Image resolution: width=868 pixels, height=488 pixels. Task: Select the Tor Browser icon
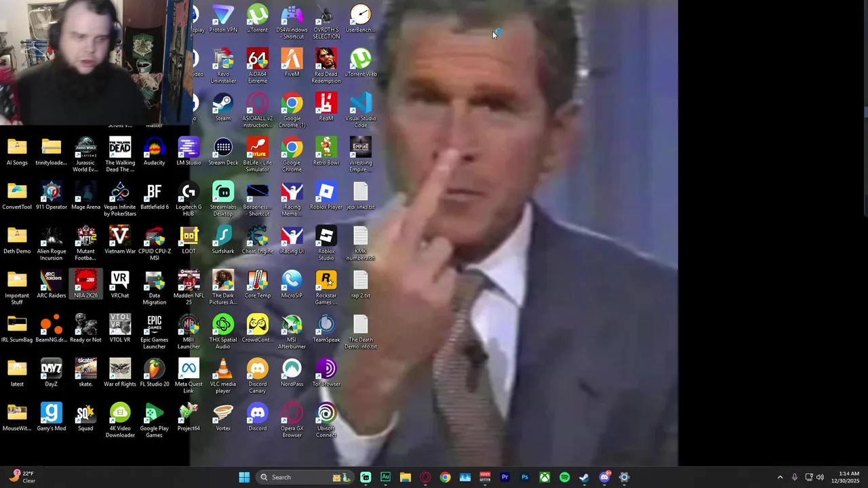[326, 373]
